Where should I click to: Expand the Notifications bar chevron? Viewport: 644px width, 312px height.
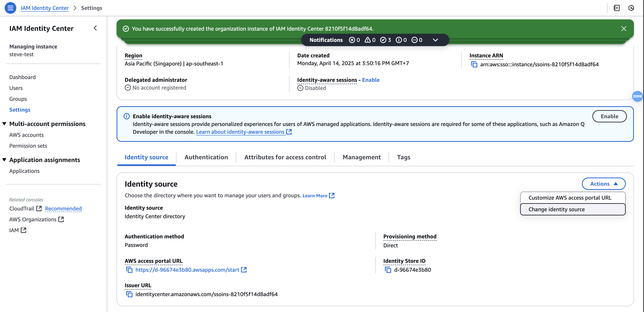point(435,40)
